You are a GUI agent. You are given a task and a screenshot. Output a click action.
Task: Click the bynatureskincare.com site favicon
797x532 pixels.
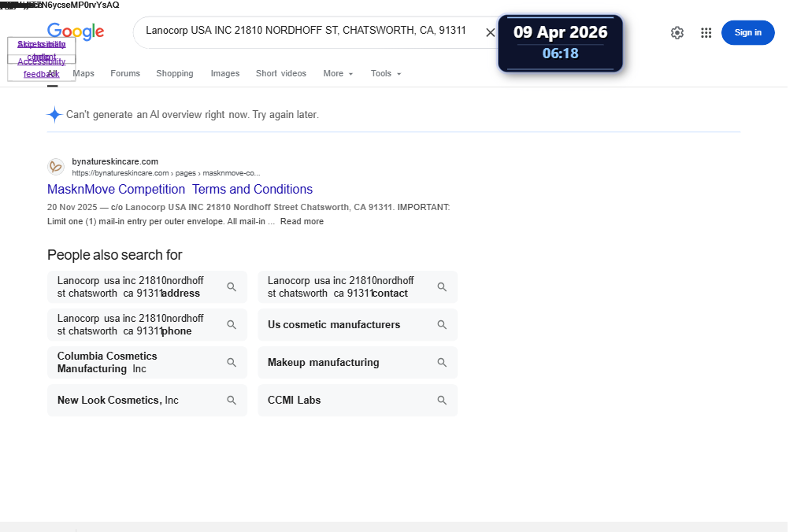pyautogui.click(x=56, y=167)
